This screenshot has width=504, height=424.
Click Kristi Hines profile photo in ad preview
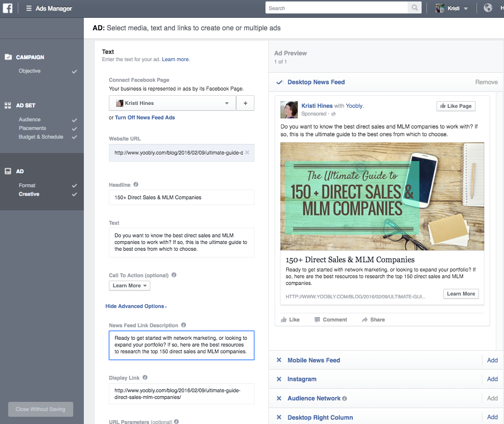(x=289, y=109)
